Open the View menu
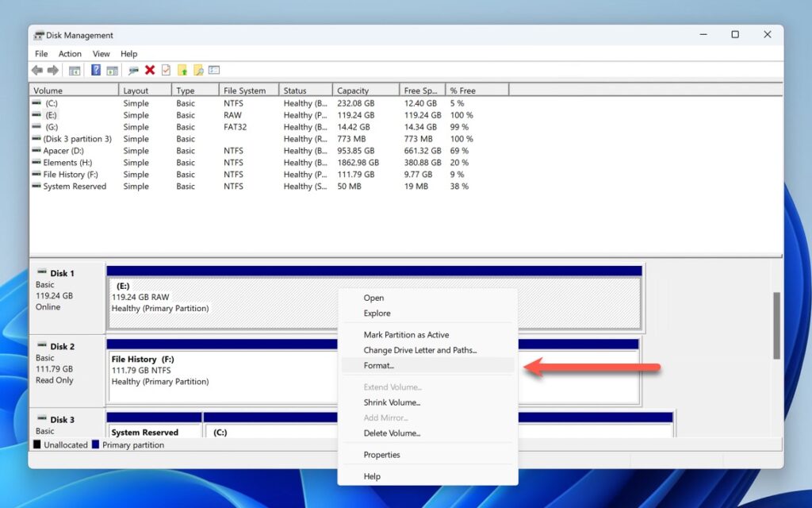The image size is (812, 508). click(x=101, y=53)
